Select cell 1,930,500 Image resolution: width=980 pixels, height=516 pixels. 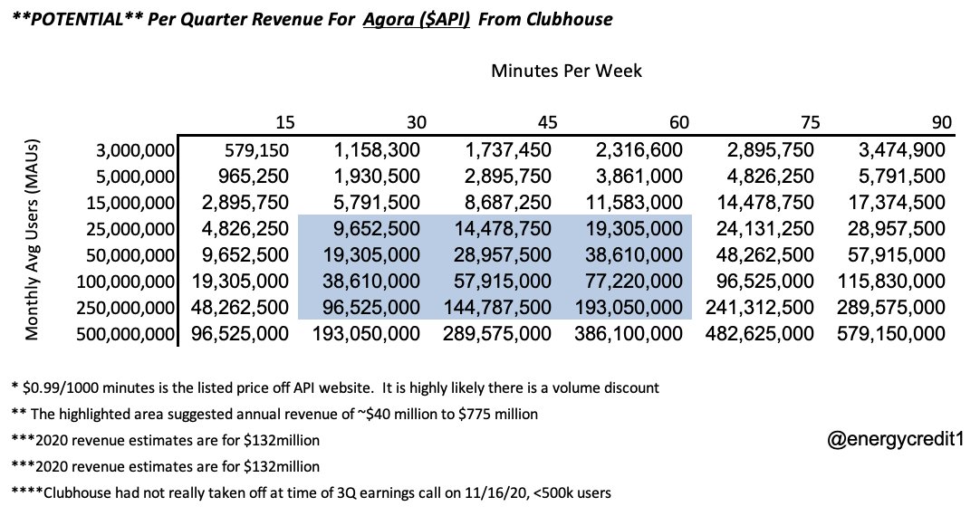click(x=377, y=177)
